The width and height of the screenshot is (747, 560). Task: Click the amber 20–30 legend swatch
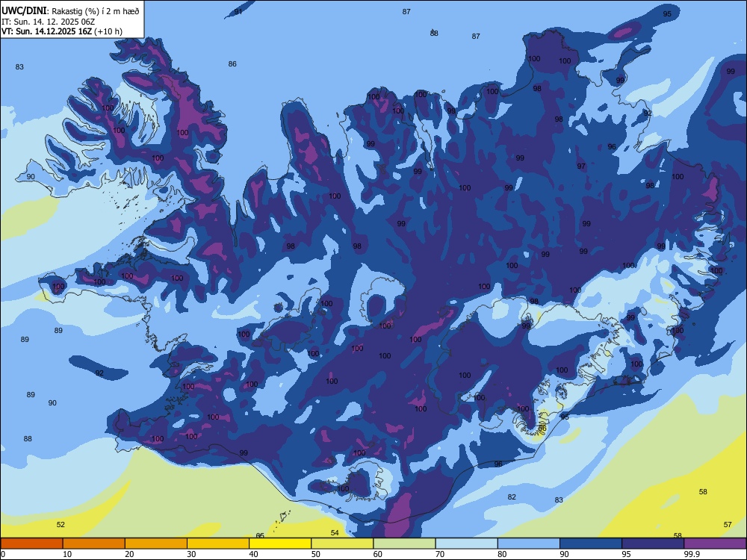pyautogui.click(x=156, y=544)
